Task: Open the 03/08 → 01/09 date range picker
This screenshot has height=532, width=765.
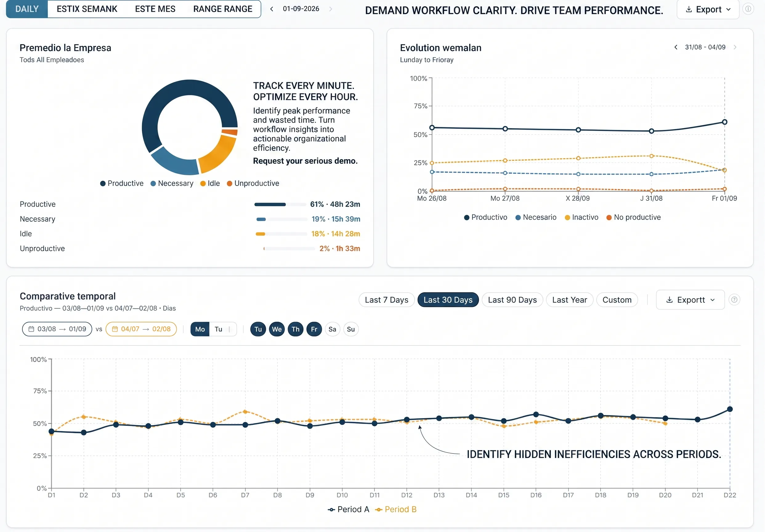Action: (x=57, y=329)
